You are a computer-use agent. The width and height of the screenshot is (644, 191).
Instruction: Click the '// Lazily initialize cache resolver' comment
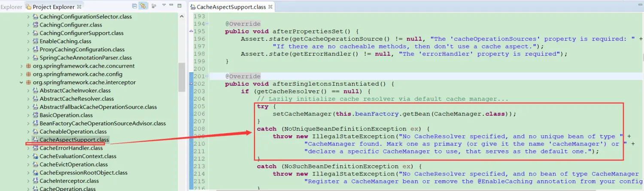(383, 99)
